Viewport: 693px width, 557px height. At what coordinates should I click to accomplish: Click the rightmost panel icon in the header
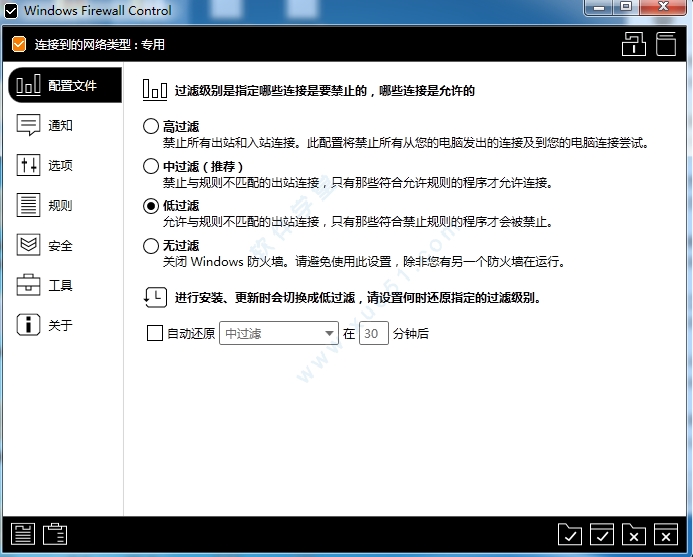pos(666,44)
